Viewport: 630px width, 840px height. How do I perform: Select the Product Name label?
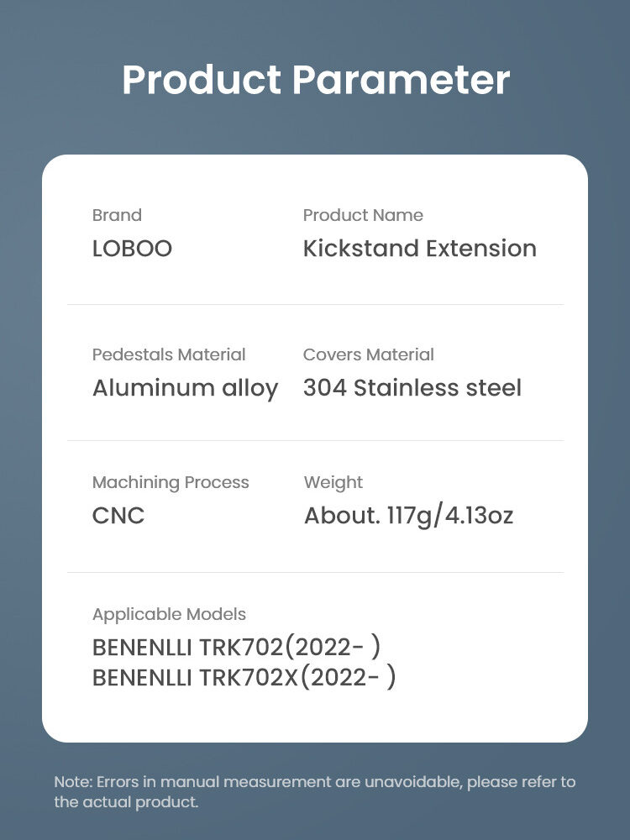coord(363,215)
